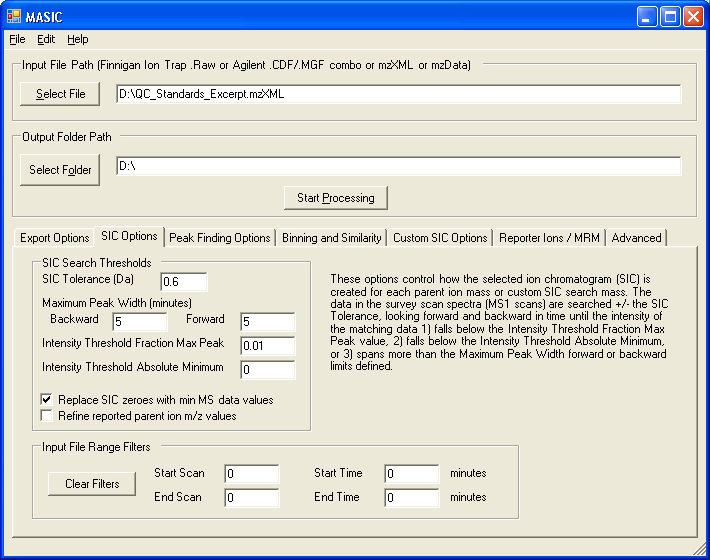
Task: Click the Backward peak width field
Action: [x=140, y=321]
